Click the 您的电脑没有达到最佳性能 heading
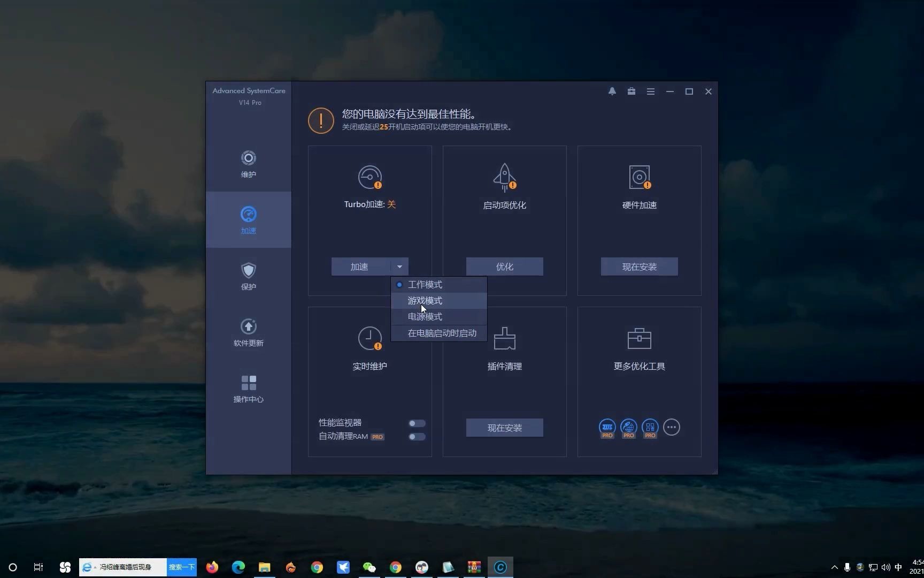Viewport: 924px width, 578px height. pos(409,114)
